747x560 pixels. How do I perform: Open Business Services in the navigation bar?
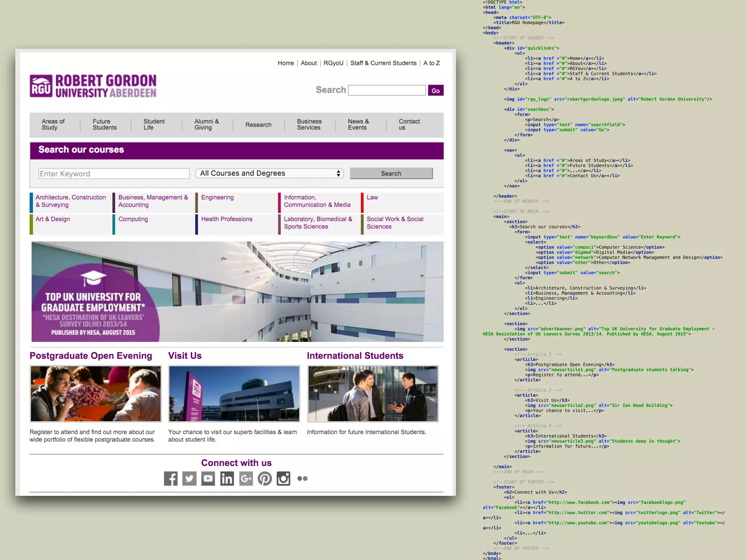coord(309,124)
